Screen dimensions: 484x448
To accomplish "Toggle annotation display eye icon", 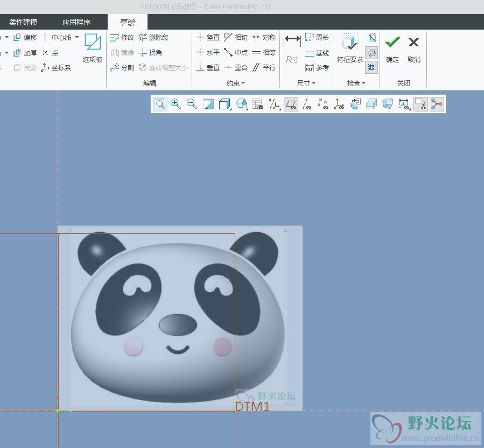I will click(420, 104).
